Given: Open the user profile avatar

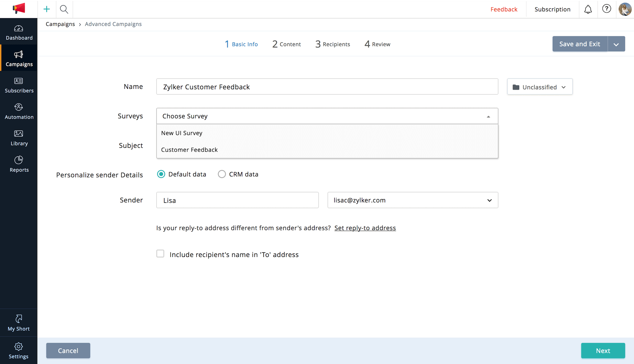Looking at the screenshot, I should (625, 9).
